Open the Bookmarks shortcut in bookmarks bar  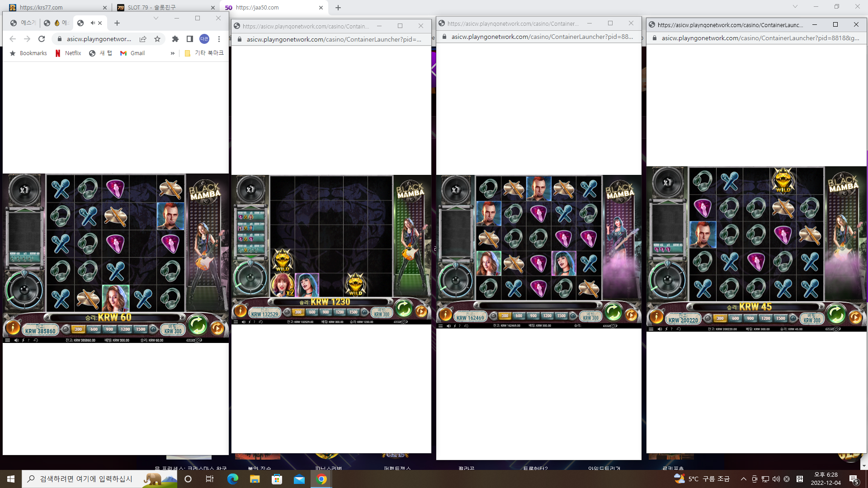[28, 53]
